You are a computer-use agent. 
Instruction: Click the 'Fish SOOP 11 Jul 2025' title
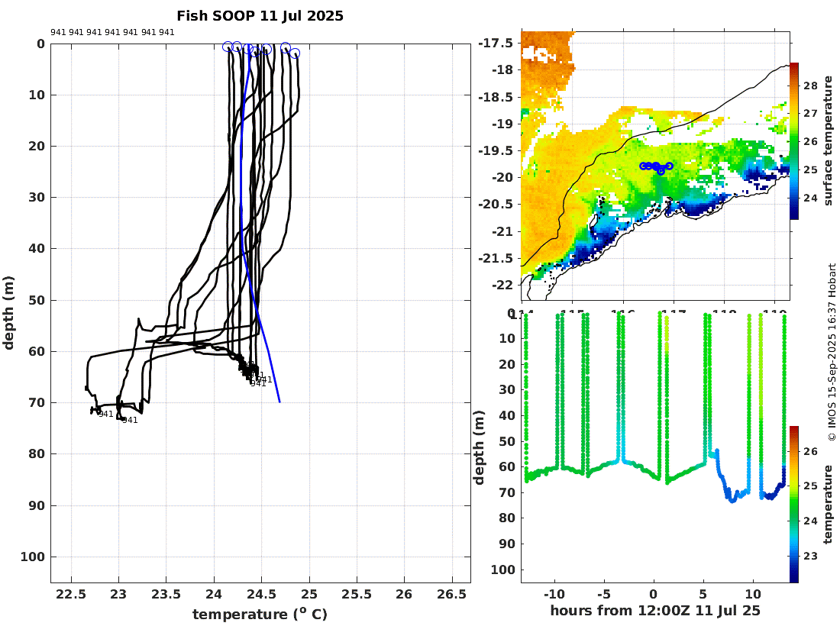pyautogui.click(x=260, y=15)
